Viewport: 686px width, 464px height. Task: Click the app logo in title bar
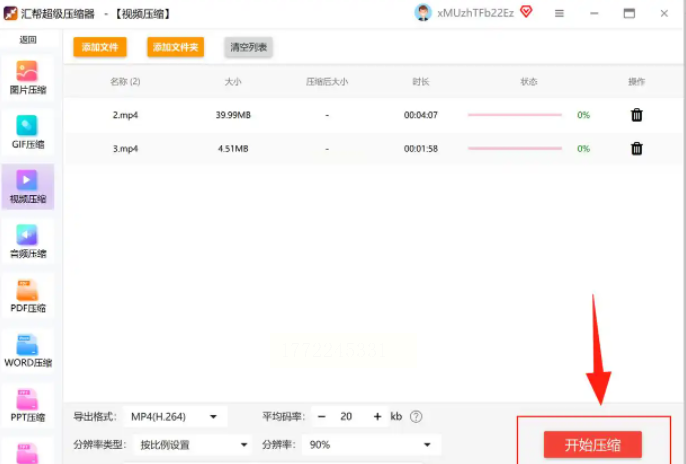point(10,13)
